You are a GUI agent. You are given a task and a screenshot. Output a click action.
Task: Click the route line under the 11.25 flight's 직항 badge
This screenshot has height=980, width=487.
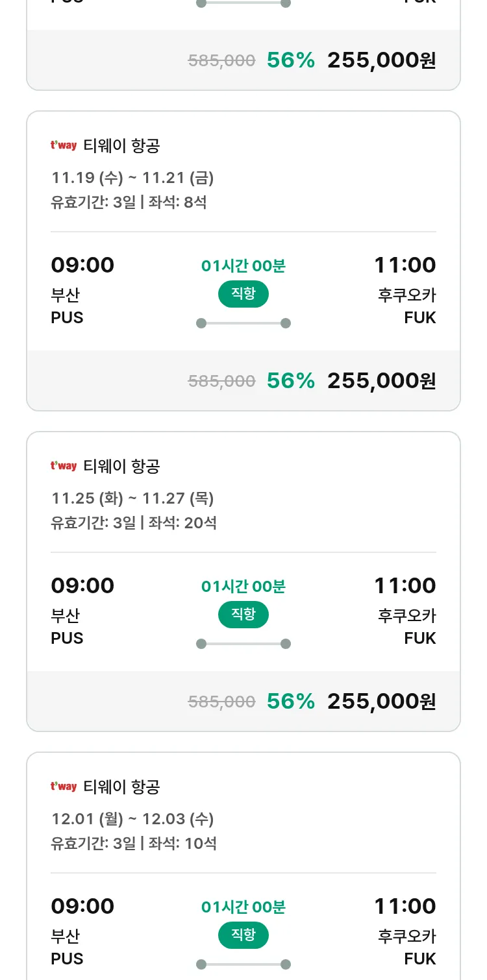(x=243, y=644)
